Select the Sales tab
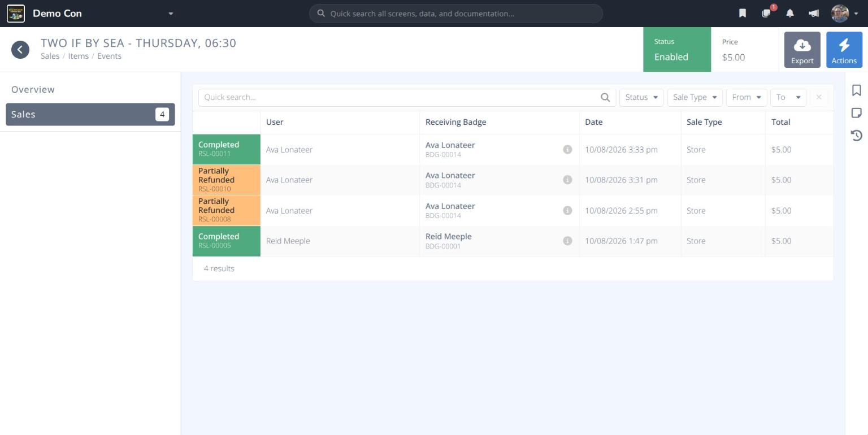 (x=90, y=114)
